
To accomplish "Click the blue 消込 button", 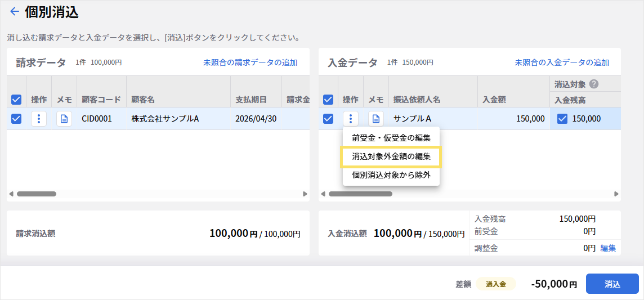I will point(612,284).
